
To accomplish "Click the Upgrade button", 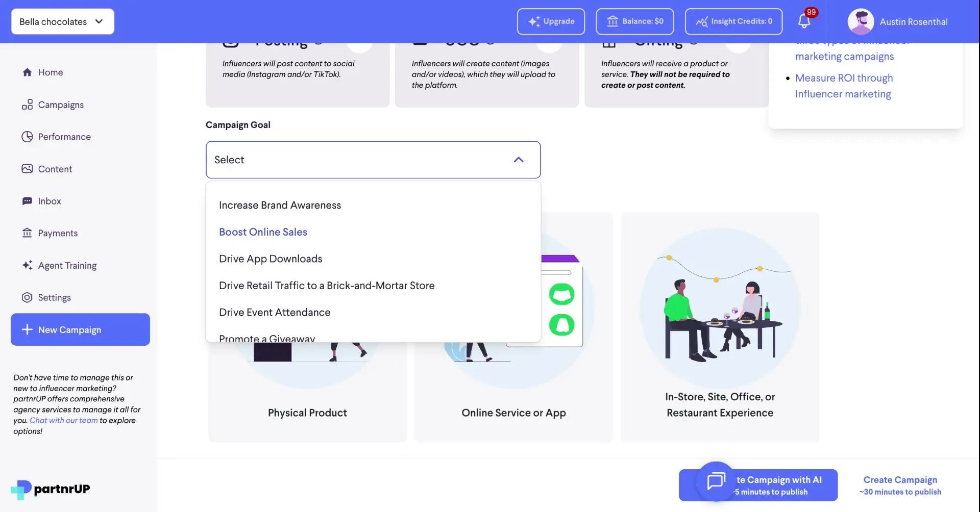I will click(x=551, y=21).
